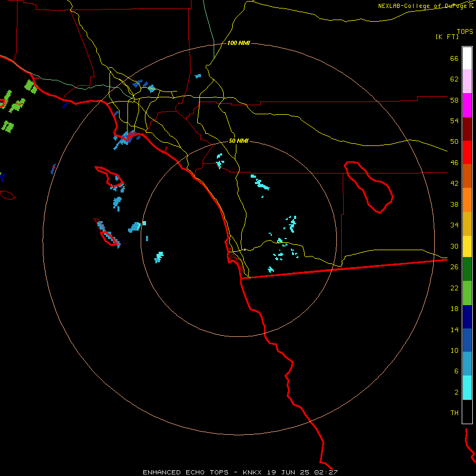Click the light pink legend swatch
476x476 pixels.
tap(467, 81)
